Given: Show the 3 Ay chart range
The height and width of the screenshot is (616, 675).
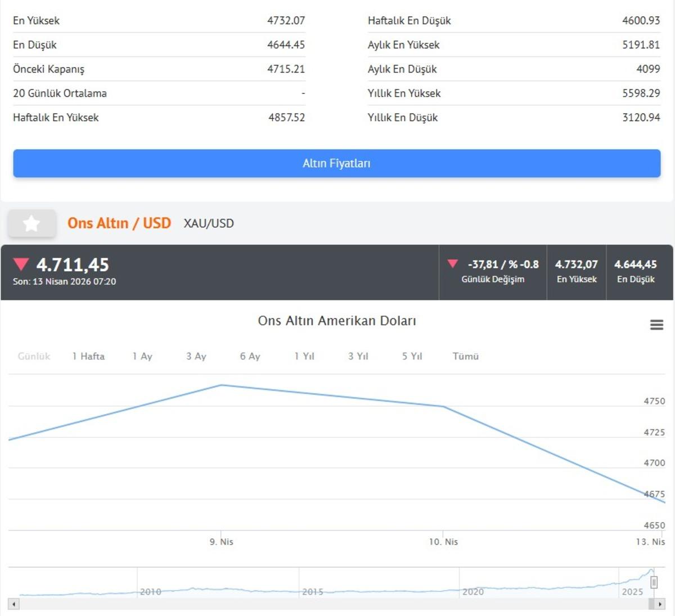Looking at the screenshot, I should click(x=196, y=356).
